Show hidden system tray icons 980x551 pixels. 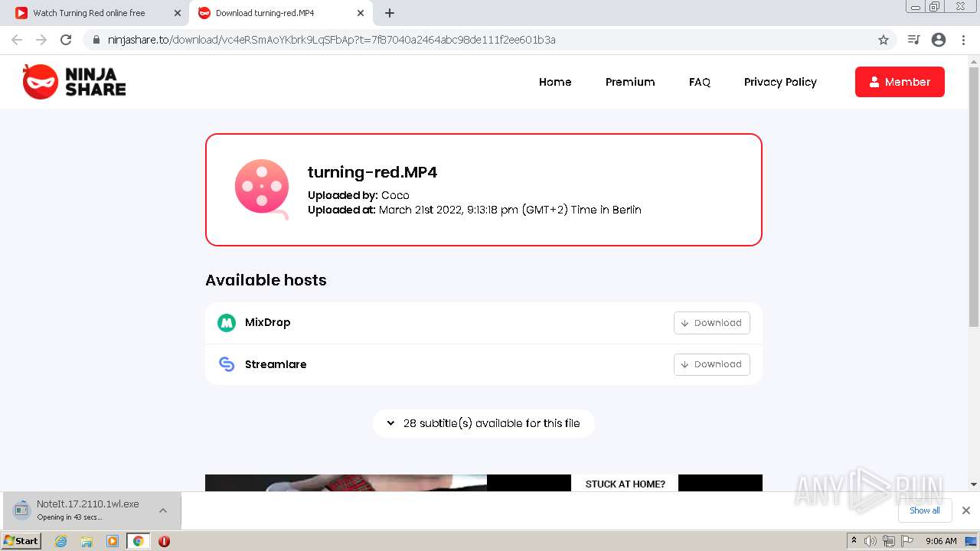click(x=854, y=541)
